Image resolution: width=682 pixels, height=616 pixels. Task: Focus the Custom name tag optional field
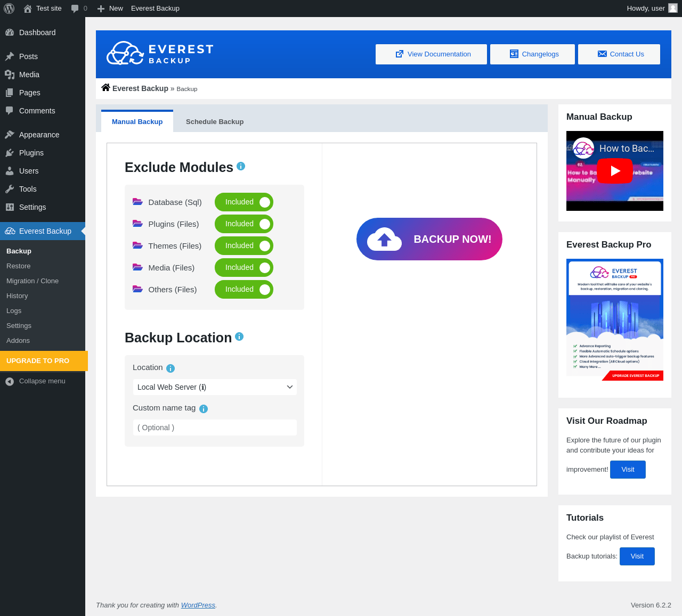coord(215,428)
